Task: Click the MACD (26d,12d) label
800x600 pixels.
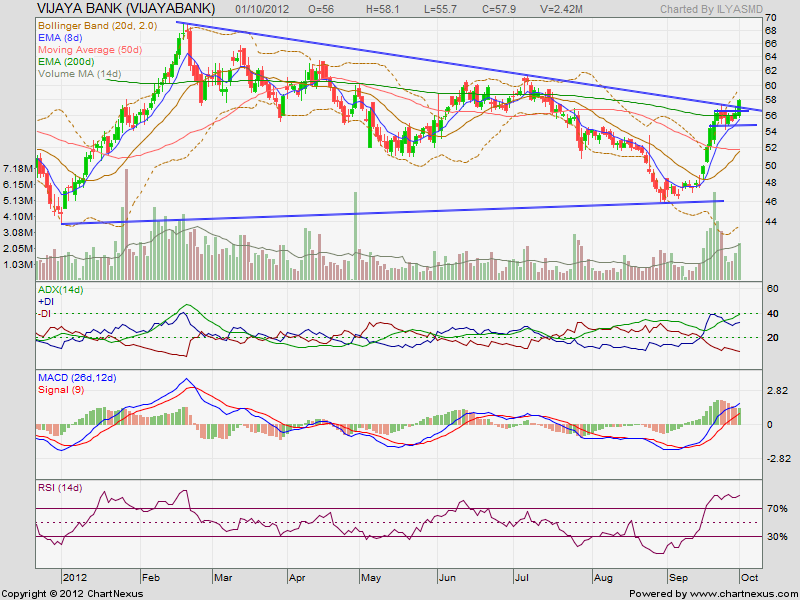Action: 77,378
